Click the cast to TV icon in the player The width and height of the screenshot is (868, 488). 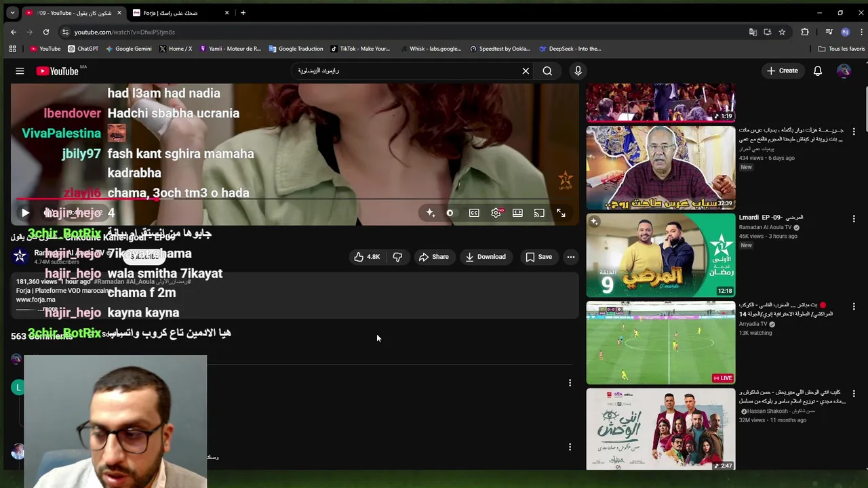point(539,213)
